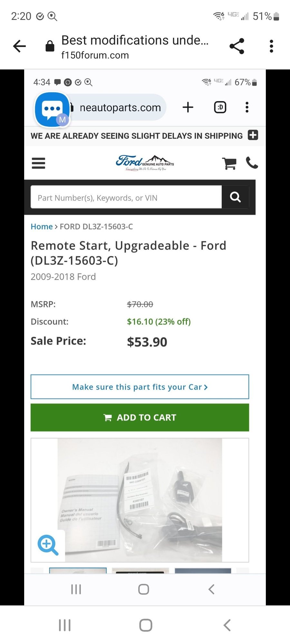Expand 'Make sure this part fits your Car'
Screen dimensions: 290x644
[140, 387]
